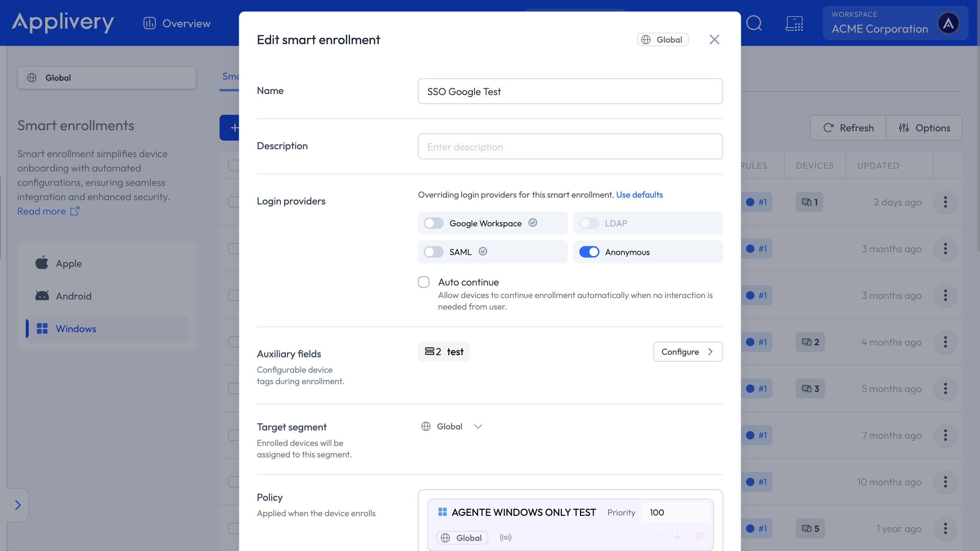Click rules badge #1 in 1 year ago row
980x551 pixels.
click(x=757, y=528)
